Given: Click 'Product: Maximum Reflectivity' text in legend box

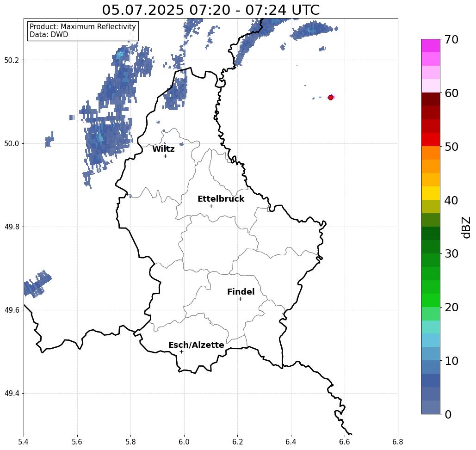Looking at the screenshot, I should pyautogui.click(x=82, y=27).
